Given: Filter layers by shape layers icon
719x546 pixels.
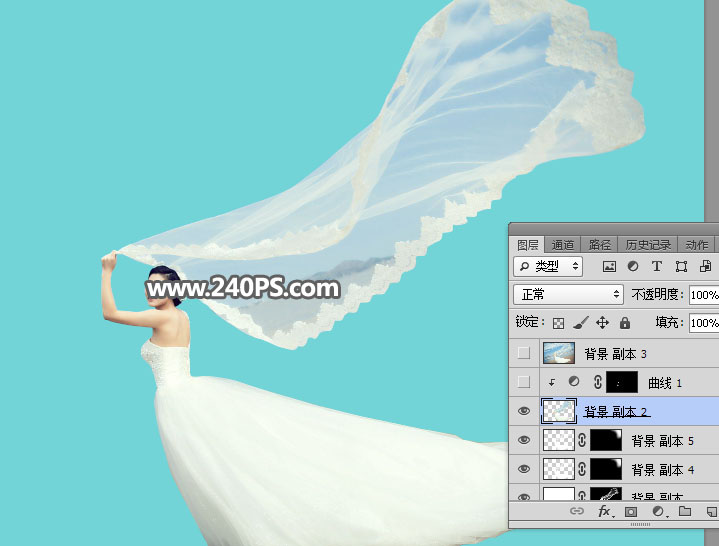Looking at the screenshot, I should click(681, 266).
